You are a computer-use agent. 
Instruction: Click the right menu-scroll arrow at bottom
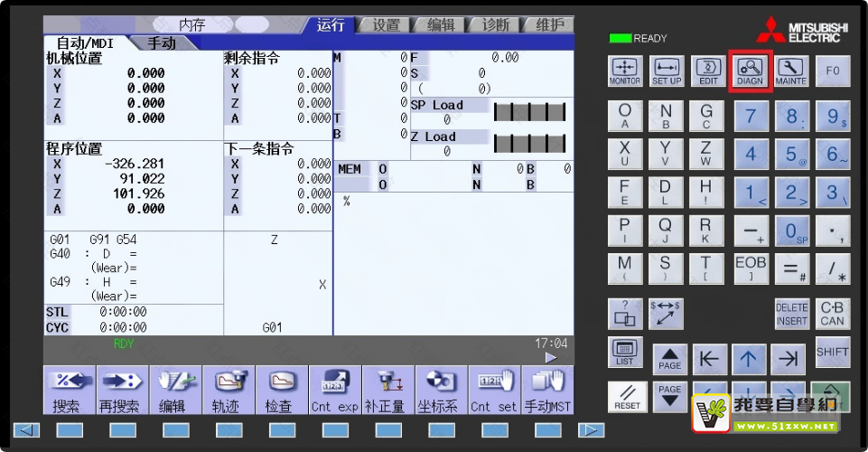tap(591, 430)
